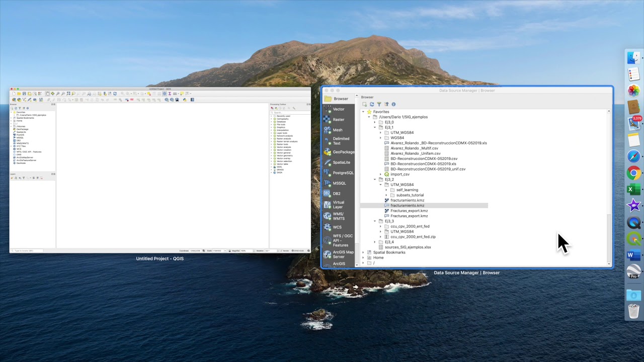Expand the Spatial Bookmarks node

363,252
